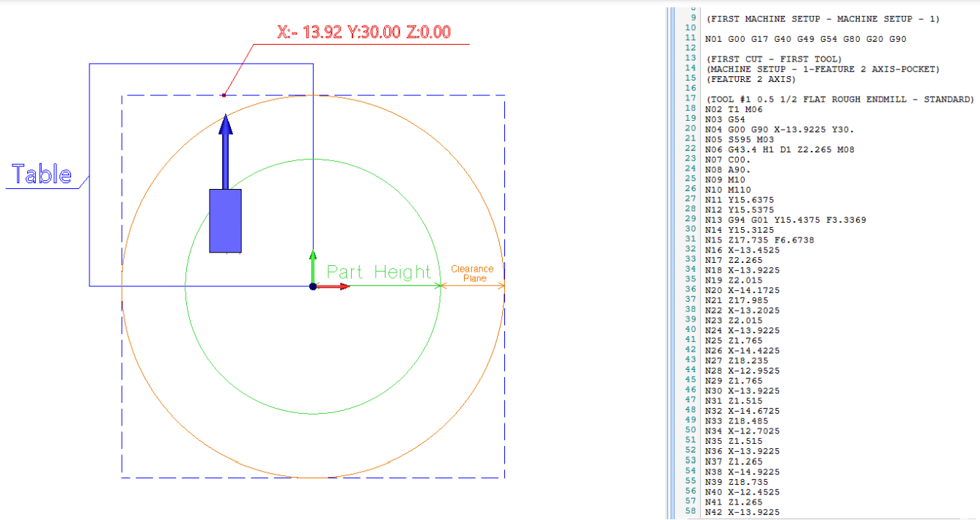Select the comment (FIRST CUT - FIRST TOOL)
The image size is (980, 520).
click(773, 59)
